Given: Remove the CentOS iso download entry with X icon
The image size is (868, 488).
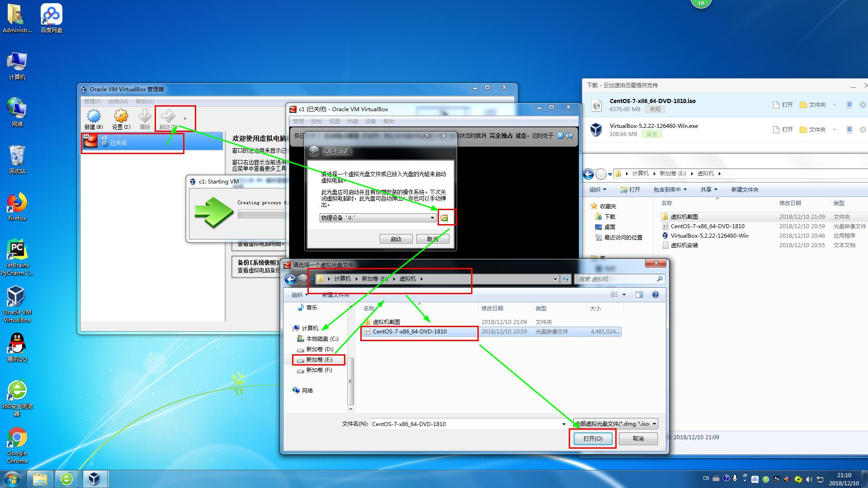Looking at the screenshot, I should [863, 105].
